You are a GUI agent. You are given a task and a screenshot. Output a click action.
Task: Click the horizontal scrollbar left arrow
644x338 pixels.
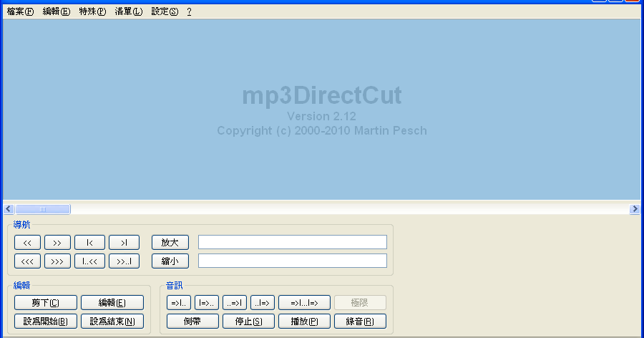point(9,209)
